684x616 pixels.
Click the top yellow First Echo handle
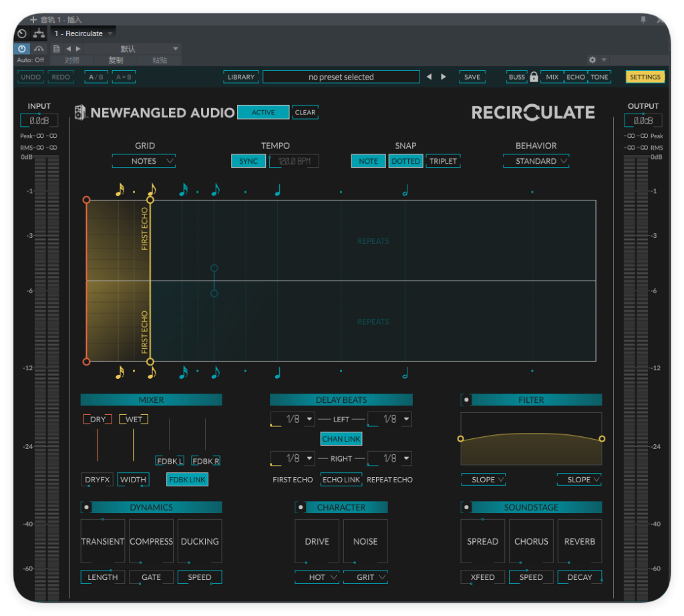pyautogui.click(x=150, y=200)
